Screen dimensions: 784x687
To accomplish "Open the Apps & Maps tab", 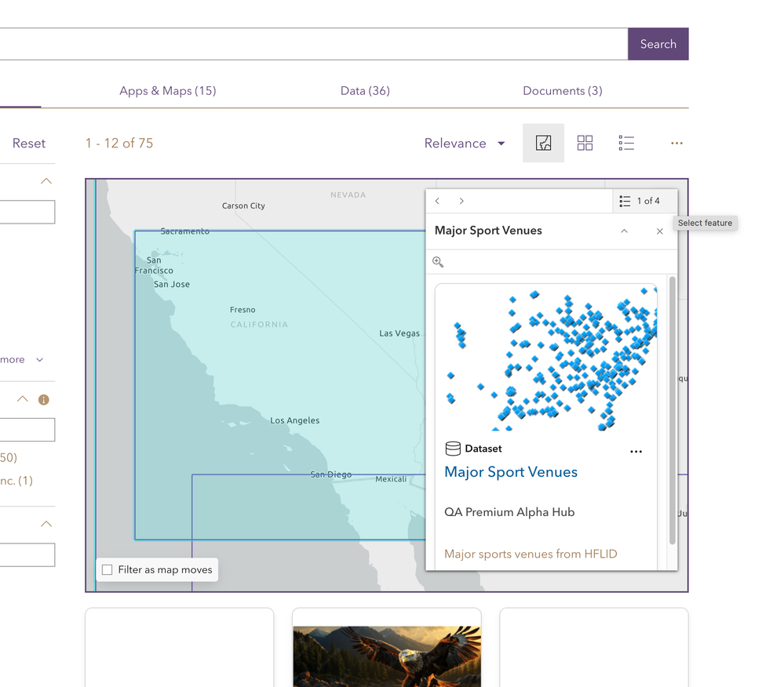I will [167, 91].
